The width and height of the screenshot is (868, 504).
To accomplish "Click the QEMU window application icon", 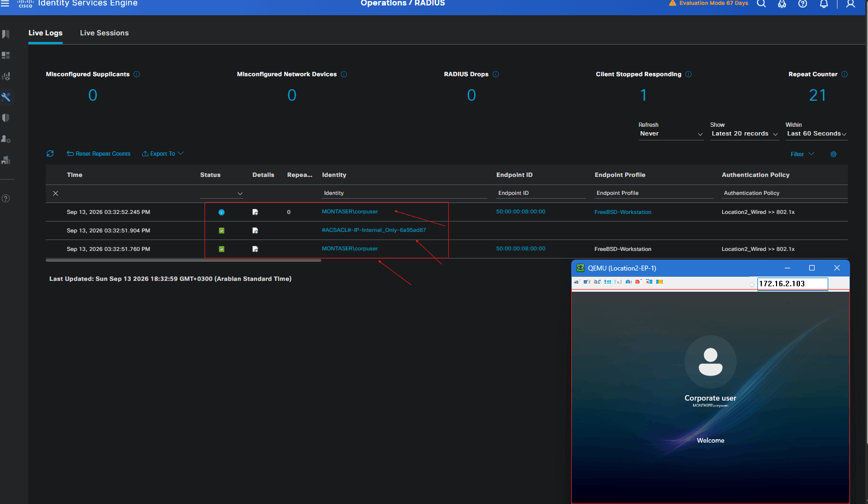I will click(580, 268).
